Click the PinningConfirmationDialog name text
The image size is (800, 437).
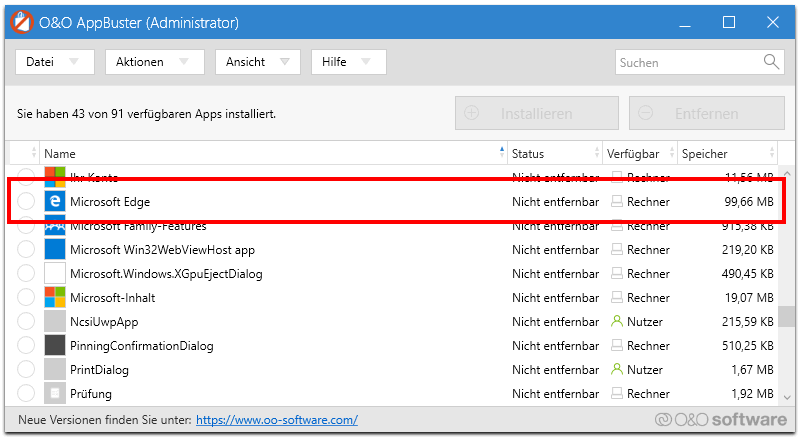141,346
